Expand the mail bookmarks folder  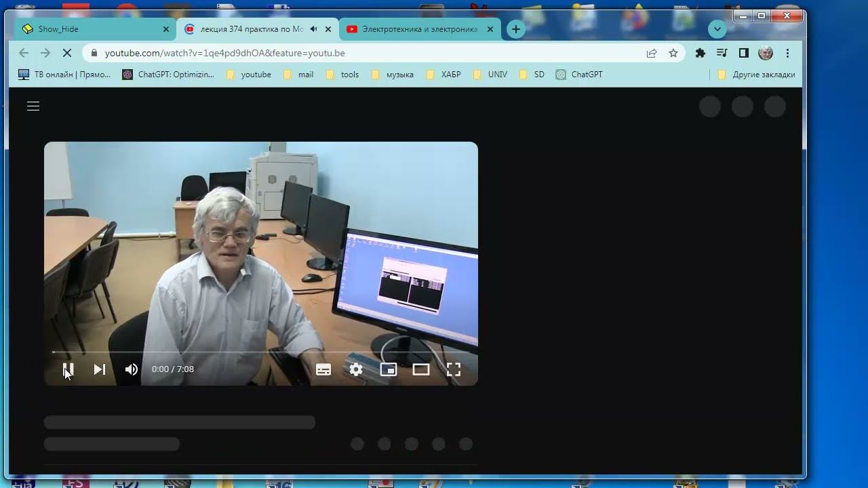pyautogui.click(x=298, y=75)
